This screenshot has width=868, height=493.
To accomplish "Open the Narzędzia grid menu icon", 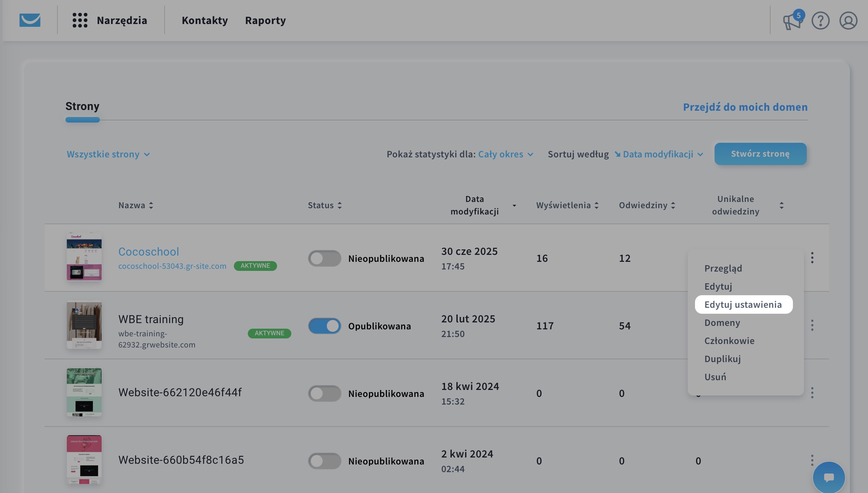I will point(80,20).
